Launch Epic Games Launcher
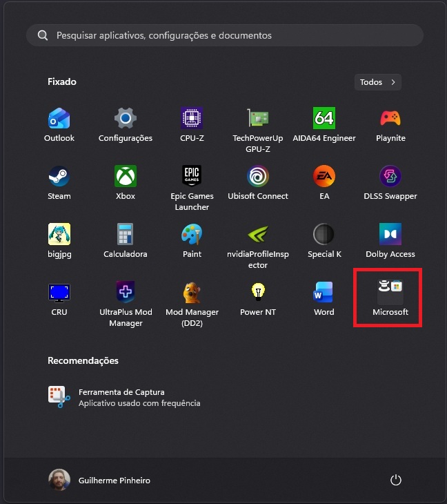Screen dimensions: 447x504 click(192, 188)
